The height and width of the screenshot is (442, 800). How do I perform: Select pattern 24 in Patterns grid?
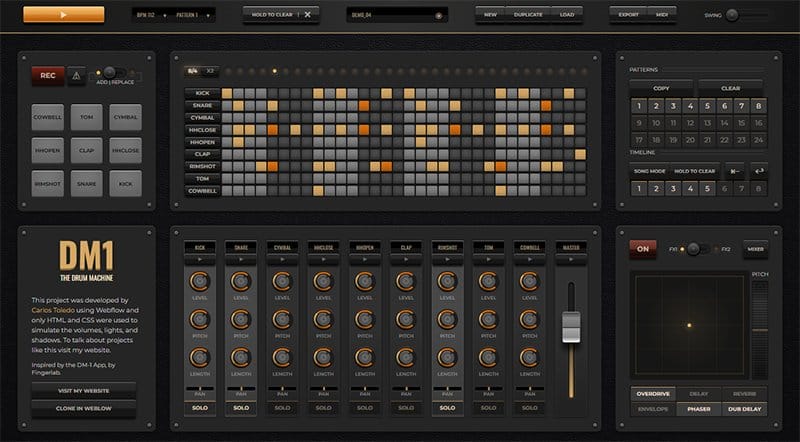click(759, 140)
